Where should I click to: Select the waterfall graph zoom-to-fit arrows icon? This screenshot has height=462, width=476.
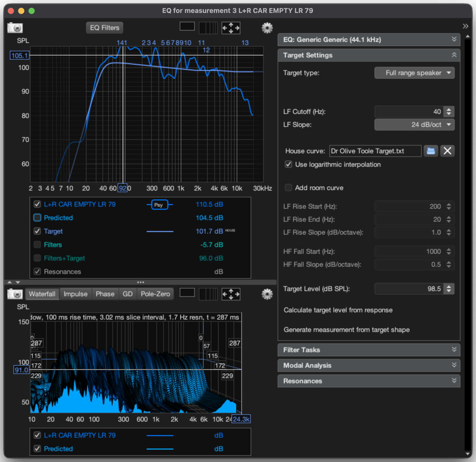231,294
